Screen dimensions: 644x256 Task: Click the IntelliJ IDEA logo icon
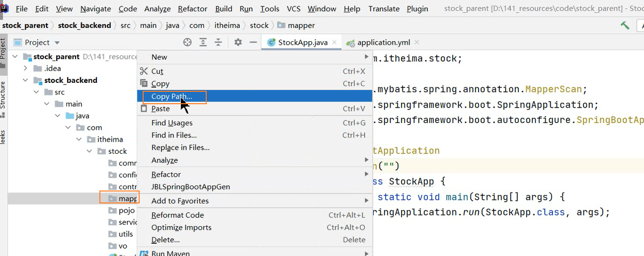click(4, 7)
